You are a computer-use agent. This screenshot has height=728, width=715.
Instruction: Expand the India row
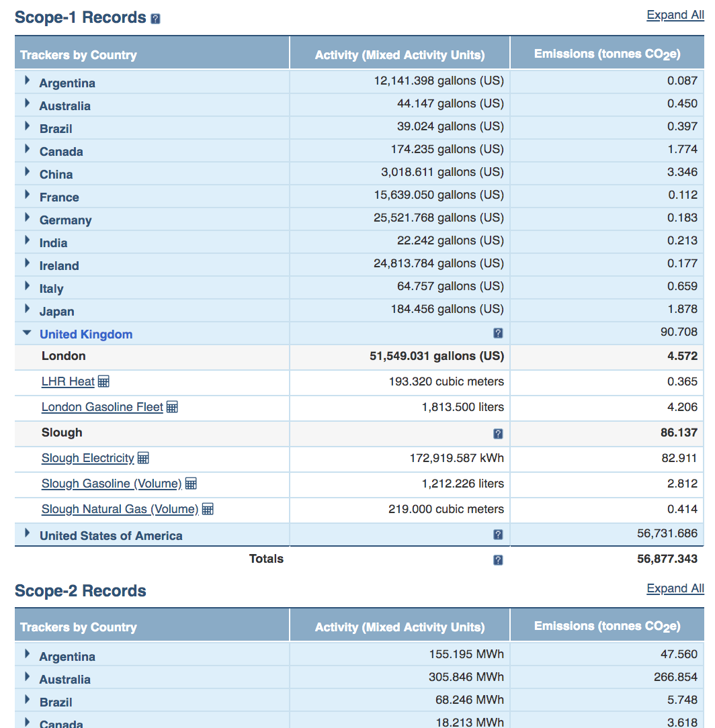tap(27, 240)
